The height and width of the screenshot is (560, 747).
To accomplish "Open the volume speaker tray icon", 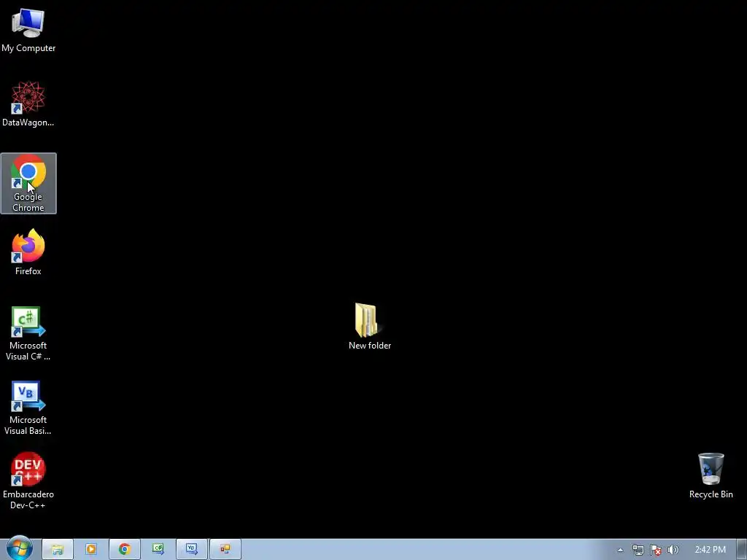I will (673, 550).
